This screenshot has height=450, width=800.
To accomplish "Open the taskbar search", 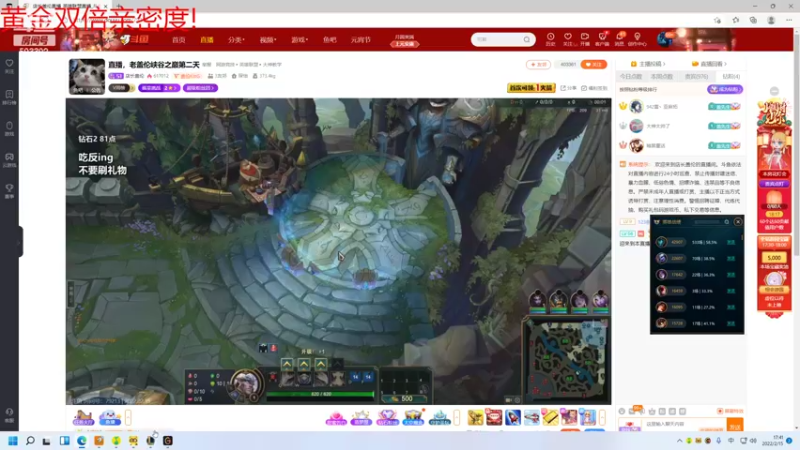I will 30,441.
